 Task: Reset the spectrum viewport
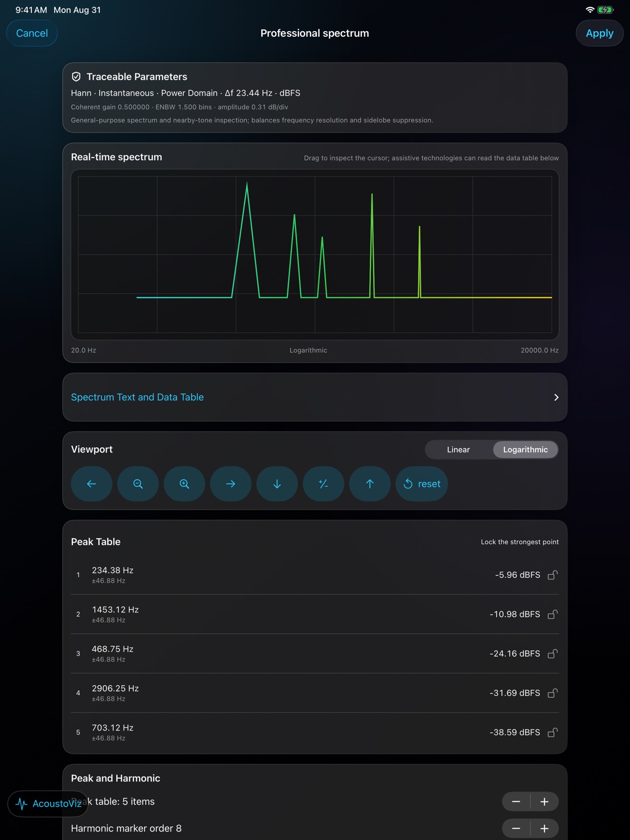(421, 483)
